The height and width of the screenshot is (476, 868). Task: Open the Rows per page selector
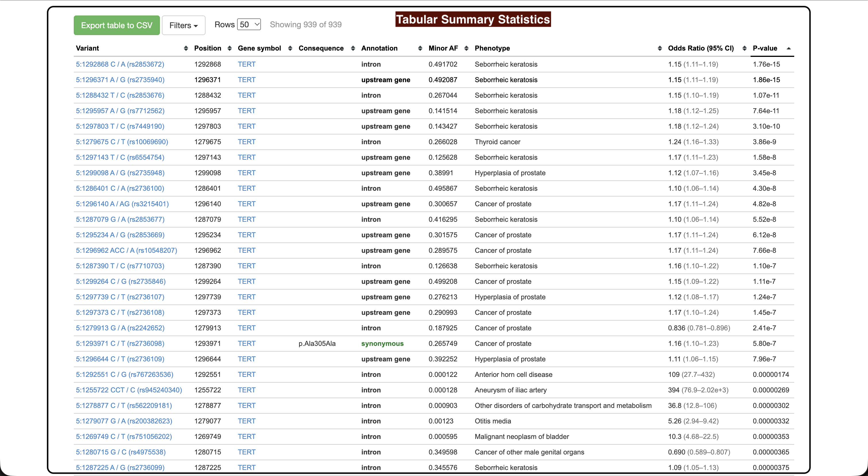pyautogui.click(x=249, y=24)
